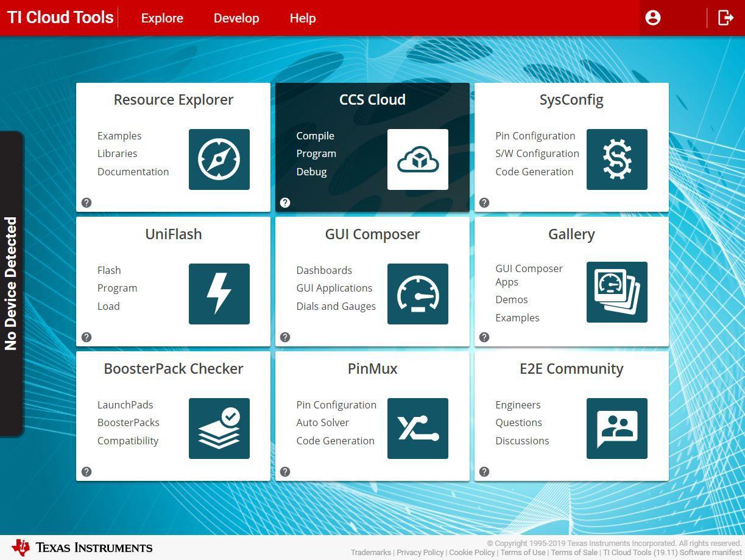This screenshot has width=745, height=560.
Task: Open the Gallery stacked pictures icon
Action: (x=617, y=292)
